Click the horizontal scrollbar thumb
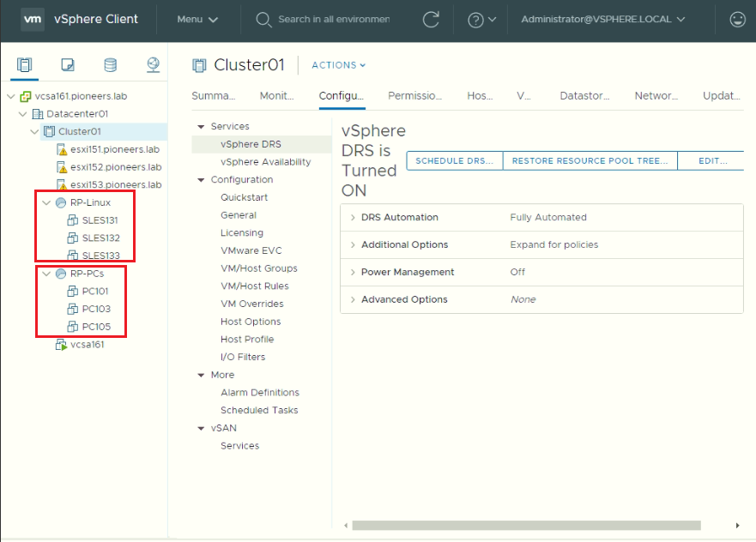The image size is (756, 542). coord(527,526)
